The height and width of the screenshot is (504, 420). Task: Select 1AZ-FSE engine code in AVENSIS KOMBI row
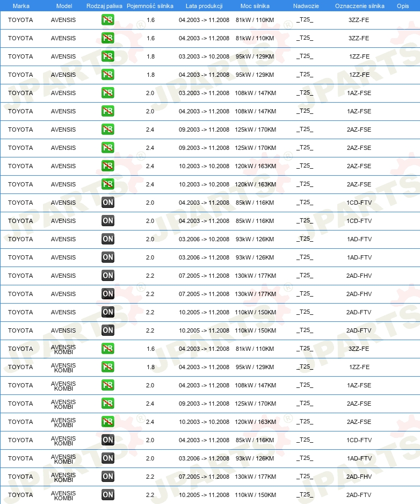359,385
